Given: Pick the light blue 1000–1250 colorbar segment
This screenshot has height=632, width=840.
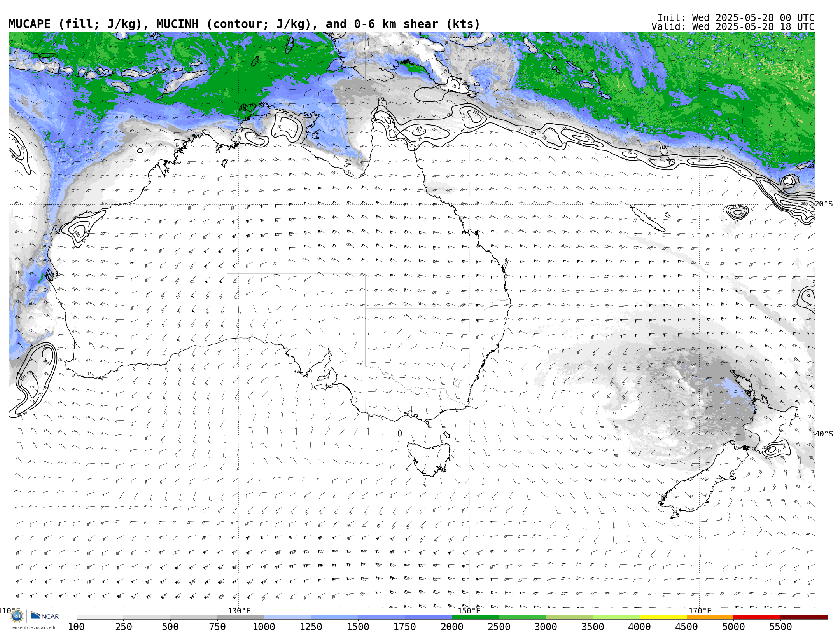Looking at the screenshot, I should click(x=287, y=617).
